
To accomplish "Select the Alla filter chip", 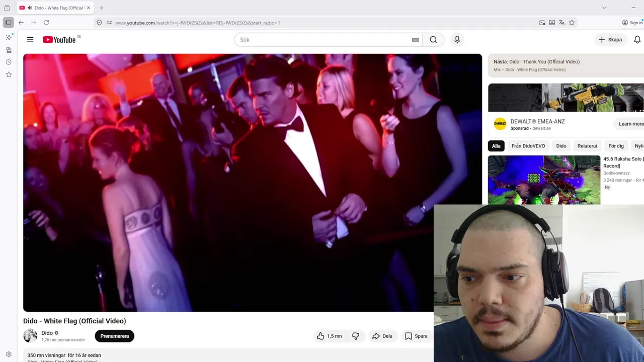I will pyautogui.click(x=496, y=146).
